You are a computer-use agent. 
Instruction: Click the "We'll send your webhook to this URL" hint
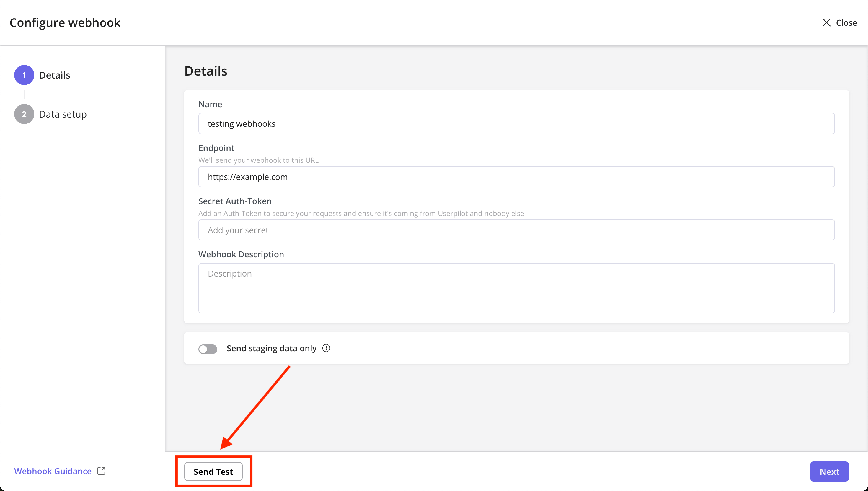tap(258, 160)
